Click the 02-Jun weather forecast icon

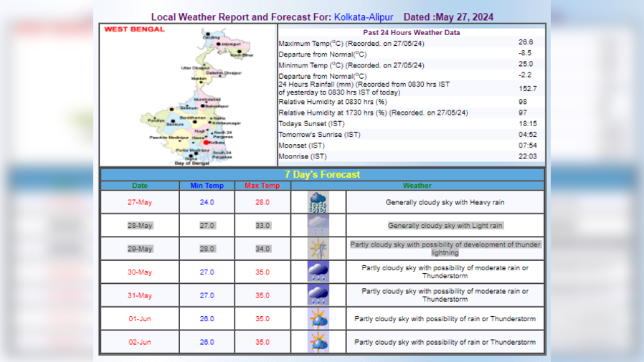pyautogui.click(x=318, y=342)
